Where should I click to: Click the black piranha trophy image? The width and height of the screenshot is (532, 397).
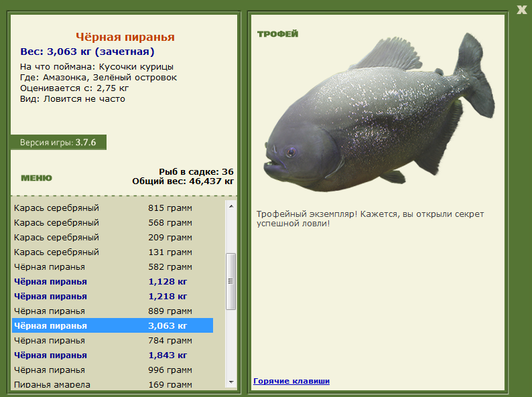[379, 112]
